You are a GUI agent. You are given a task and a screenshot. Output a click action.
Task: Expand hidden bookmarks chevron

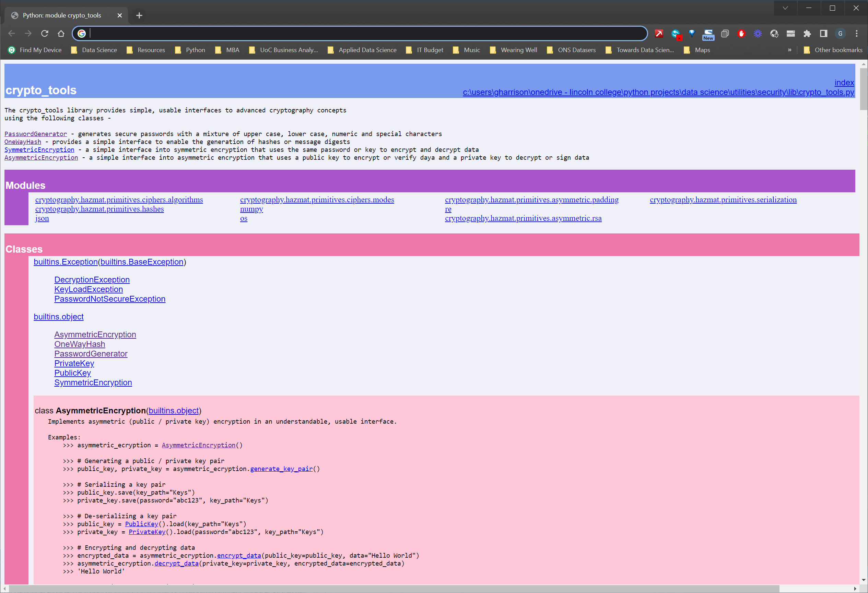point(789,50)
